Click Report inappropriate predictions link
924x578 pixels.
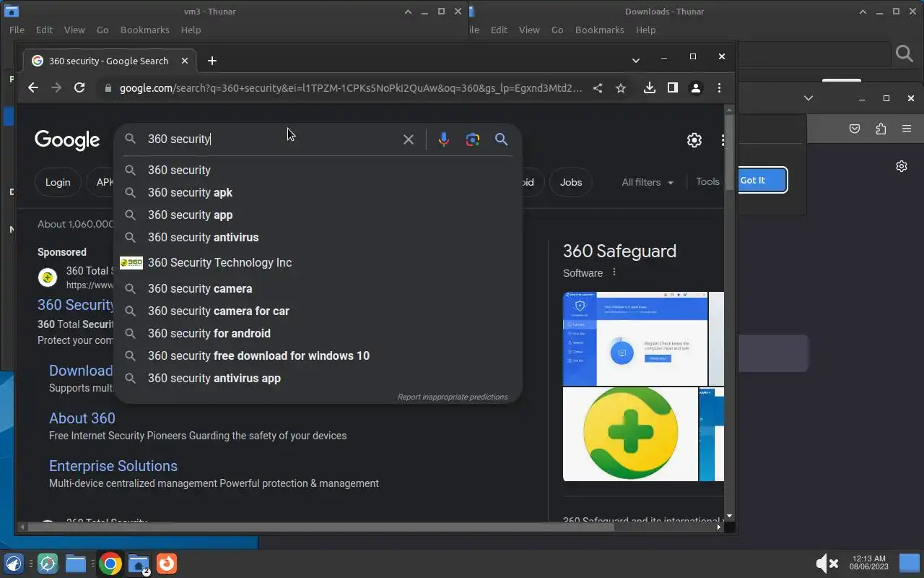[x=453, y=397]
